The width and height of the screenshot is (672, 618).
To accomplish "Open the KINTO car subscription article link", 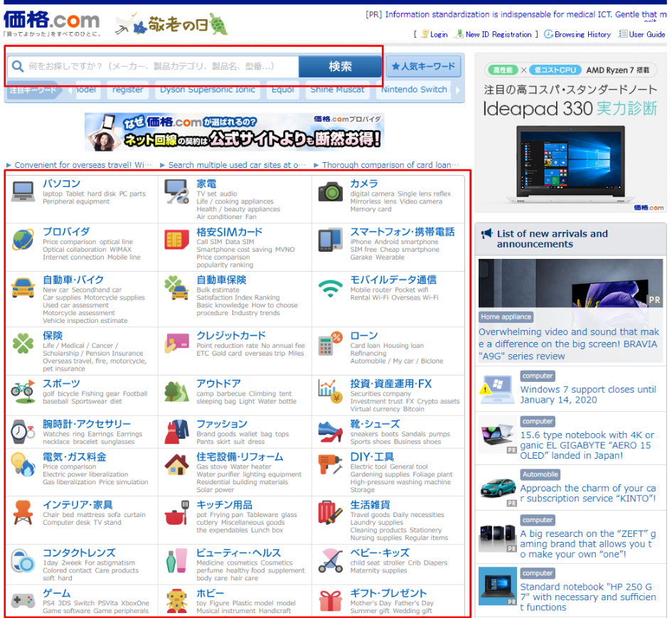I will [x=588, y=494].
